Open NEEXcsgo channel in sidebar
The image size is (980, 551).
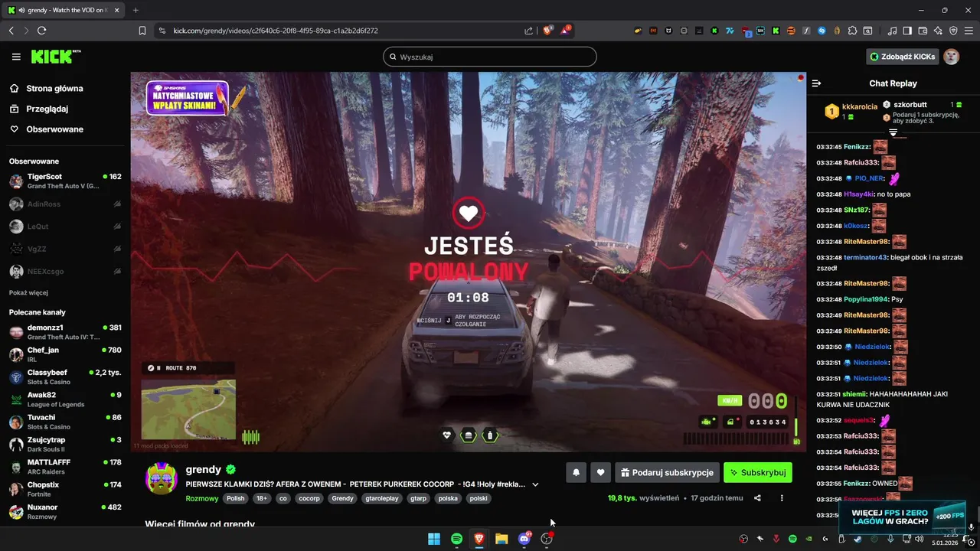pyautogui.click(x=65, y=272)
